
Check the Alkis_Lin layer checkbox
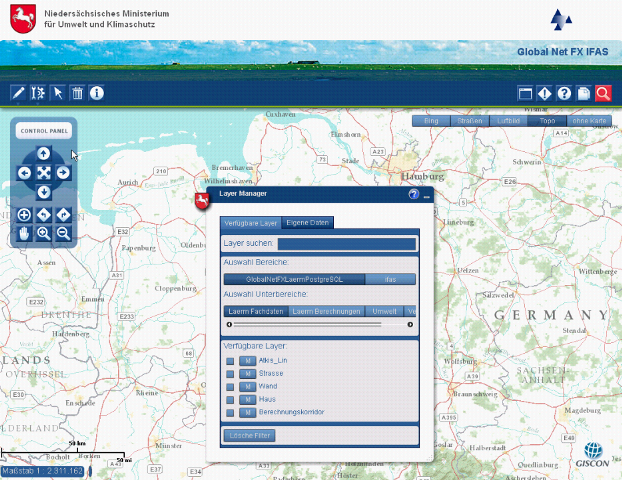tap(230, 360)
